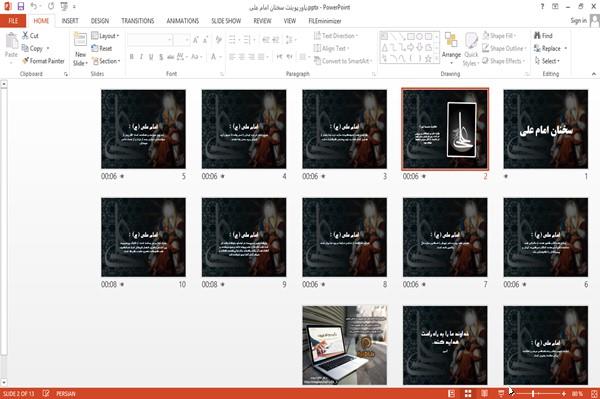Open the Convert to SmartArt dropdown
Viewport: 600px width, 399px height.
[x=343, y=61]
